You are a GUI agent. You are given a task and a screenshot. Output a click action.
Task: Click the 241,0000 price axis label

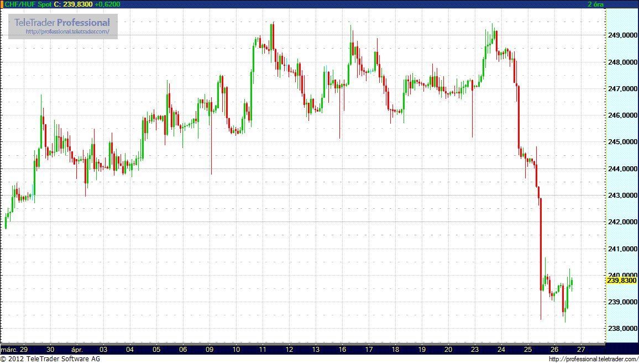coord(623,249)
